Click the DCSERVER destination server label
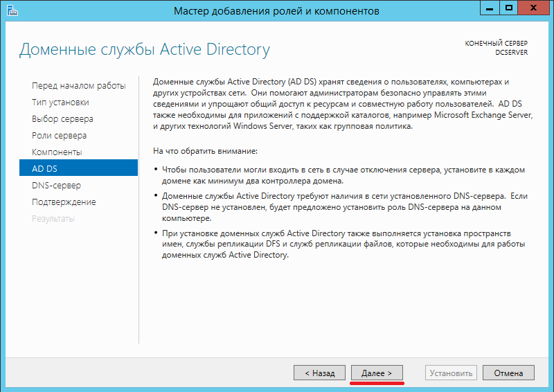The image size is (554, 392). click(512, 53)
